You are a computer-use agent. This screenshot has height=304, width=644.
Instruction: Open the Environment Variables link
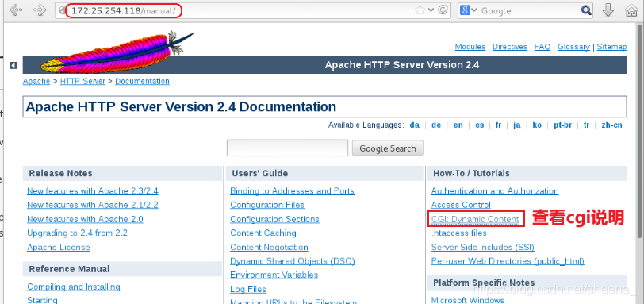[x=274, y=275]
